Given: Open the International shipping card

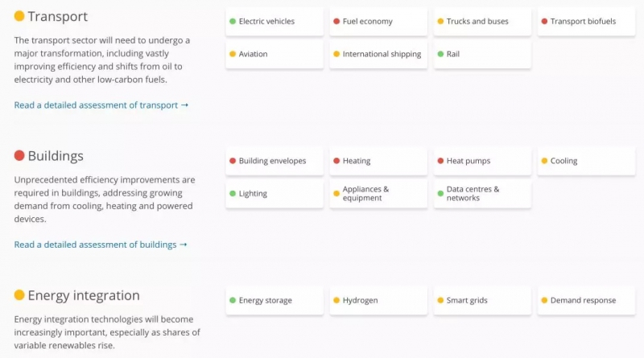Looking at the screenshot, I should tap(378, 55).
